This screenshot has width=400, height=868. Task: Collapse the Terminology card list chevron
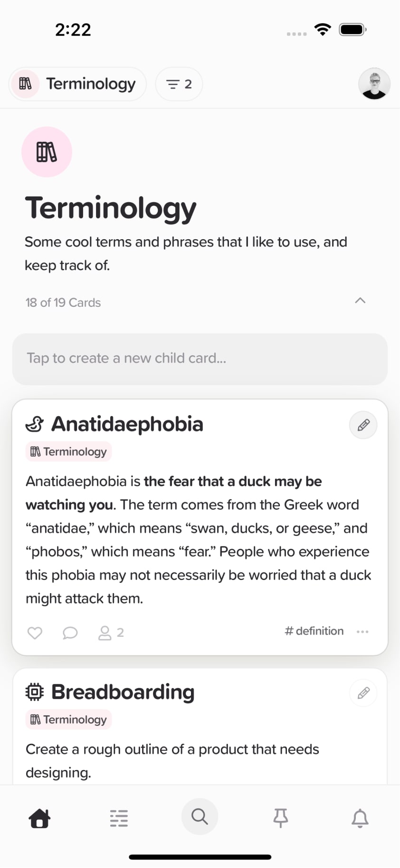click(x=360, y=301)
